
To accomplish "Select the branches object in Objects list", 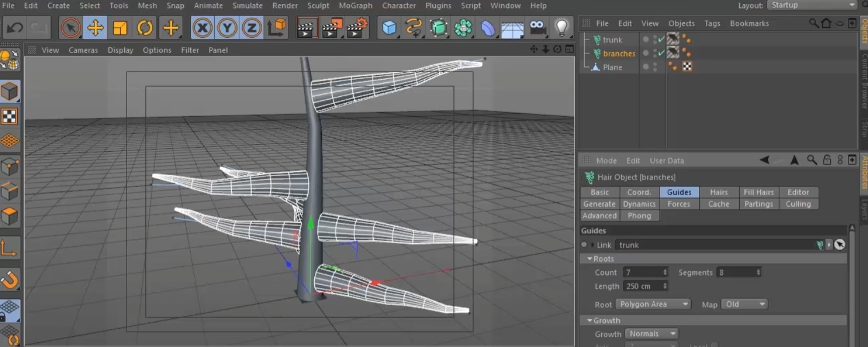I will tap(618, 53).
